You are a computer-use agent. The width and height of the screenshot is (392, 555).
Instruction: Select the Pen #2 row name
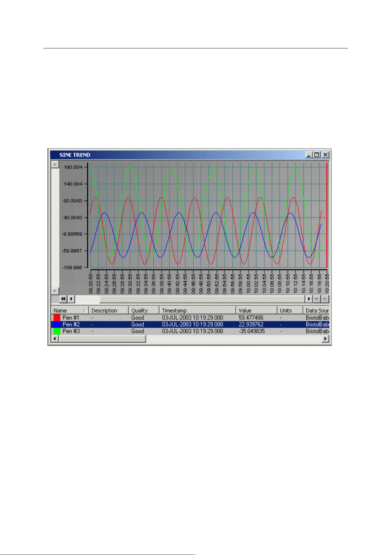71,324
